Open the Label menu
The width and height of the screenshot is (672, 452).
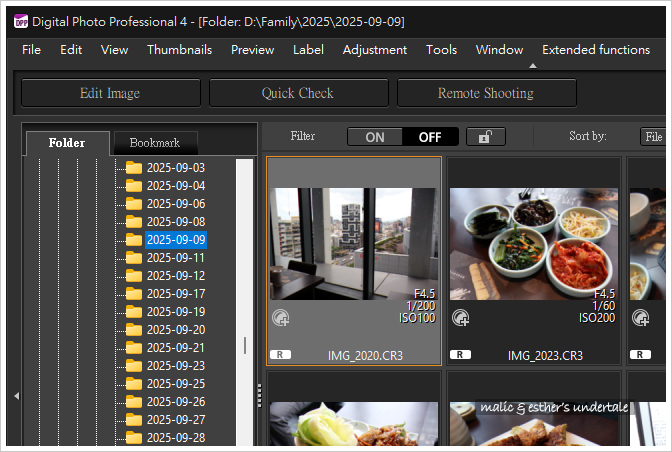[x=308, y=50]
